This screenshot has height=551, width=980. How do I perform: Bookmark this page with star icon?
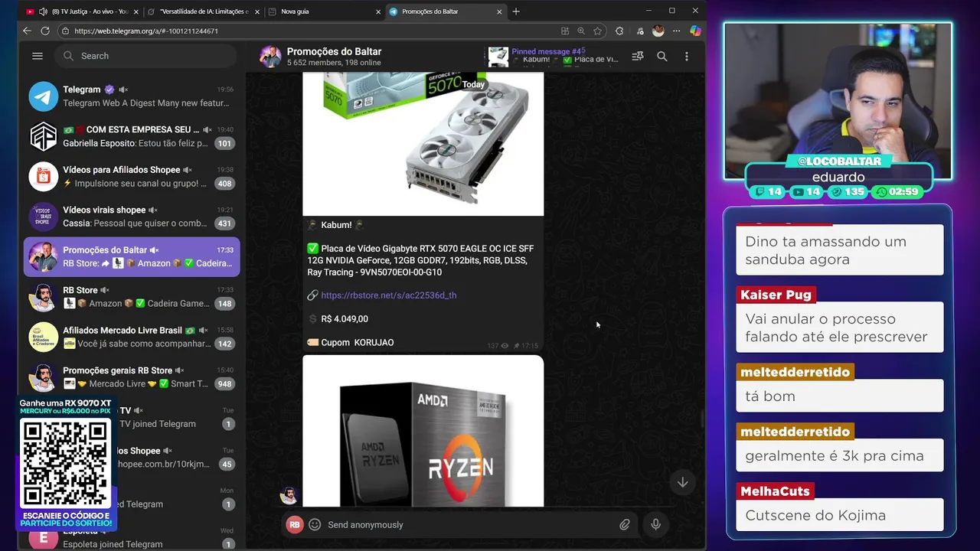click(x=598, y=31)
